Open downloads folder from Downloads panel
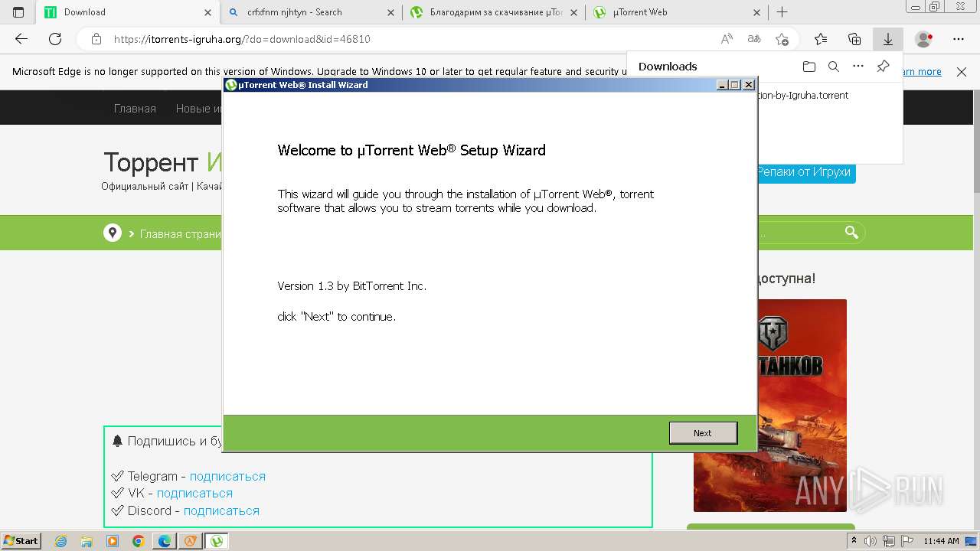The height and width of the screenshot is (551, 980). [x=809, y=67]
